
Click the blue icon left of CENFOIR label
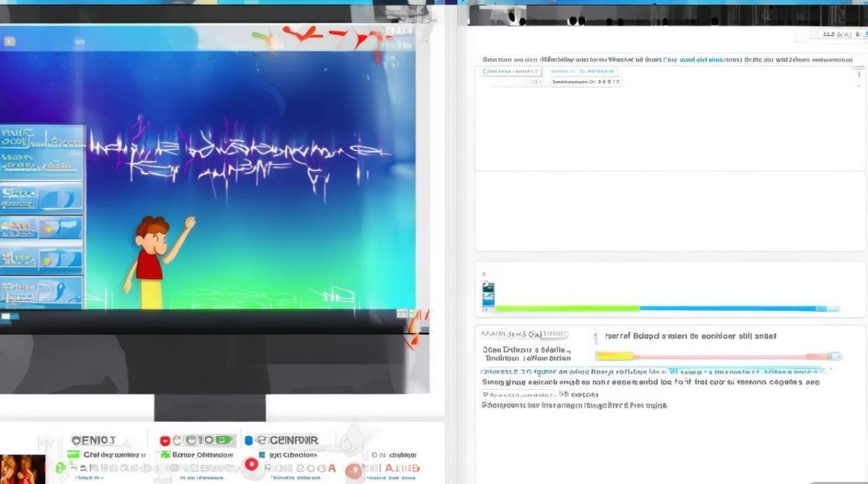coord(249,441)
